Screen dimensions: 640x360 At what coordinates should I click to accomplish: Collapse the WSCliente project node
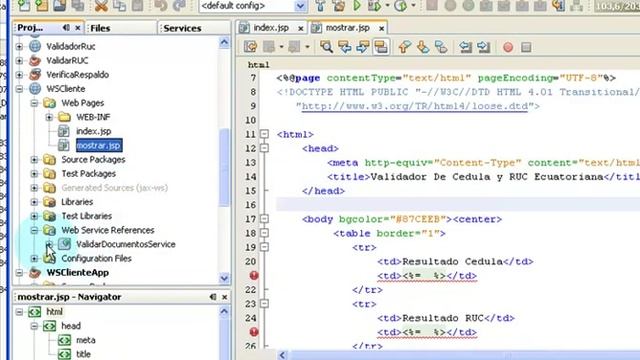19,89
